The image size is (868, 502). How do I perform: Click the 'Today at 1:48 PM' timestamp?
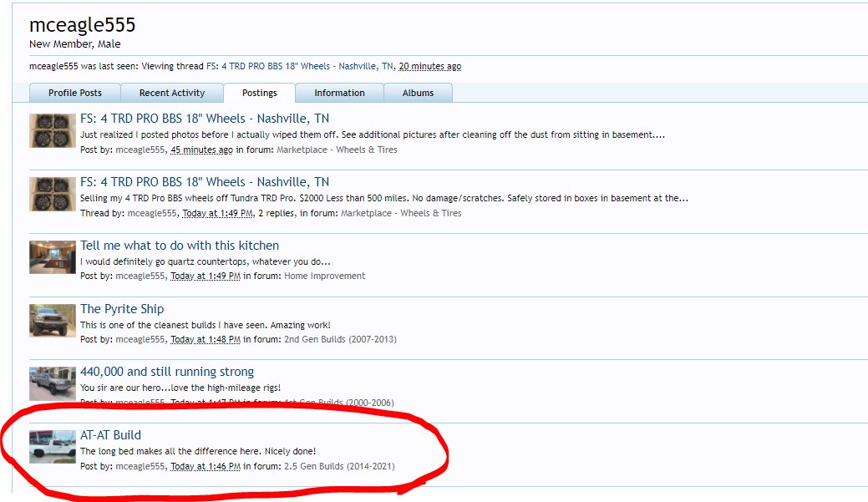coord(206,339)
